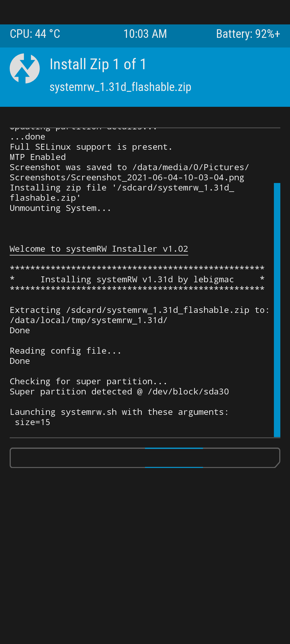This screenshot has width=290, height=644.
Task: Click the Reading config file line
Action: coord(66,351)
